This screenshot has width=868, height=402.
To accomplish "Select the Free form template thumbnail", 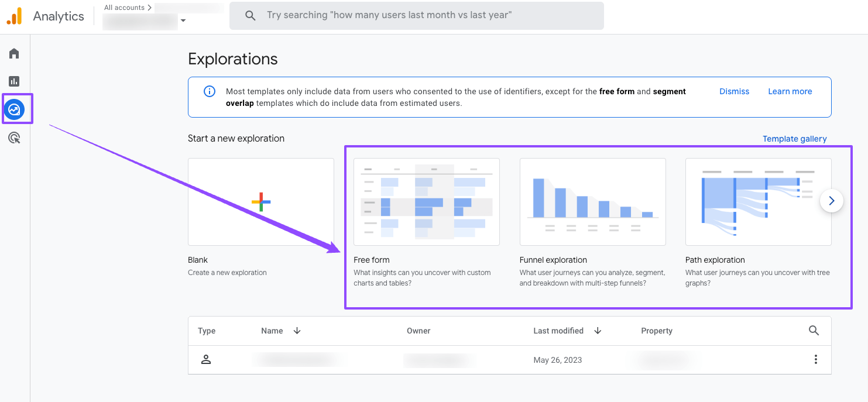I will click(427, 202).
